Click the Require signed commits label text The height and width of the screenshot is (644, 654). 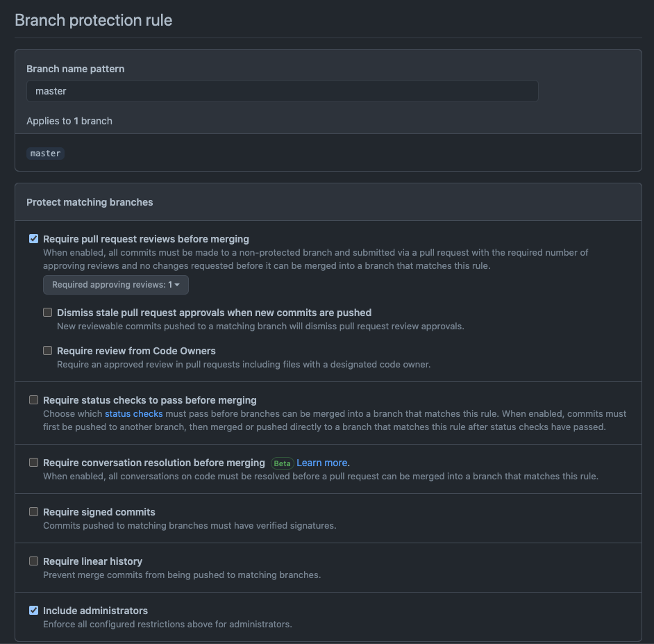pos(99,512)
